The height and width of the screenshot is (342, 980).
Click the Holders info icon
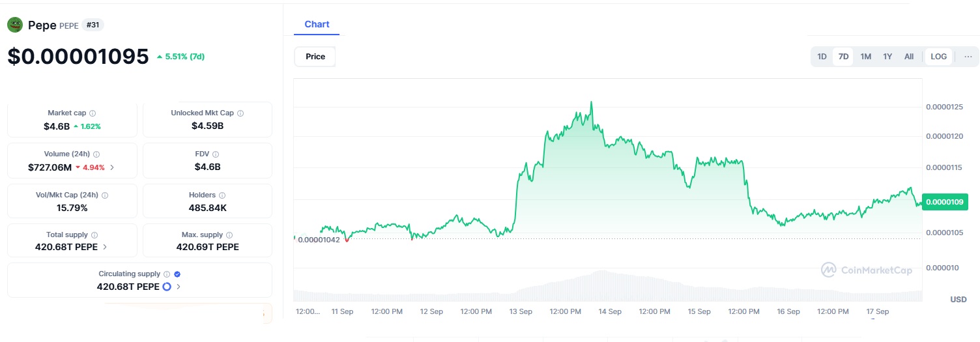pyautogui.click(x=222, y=195)
